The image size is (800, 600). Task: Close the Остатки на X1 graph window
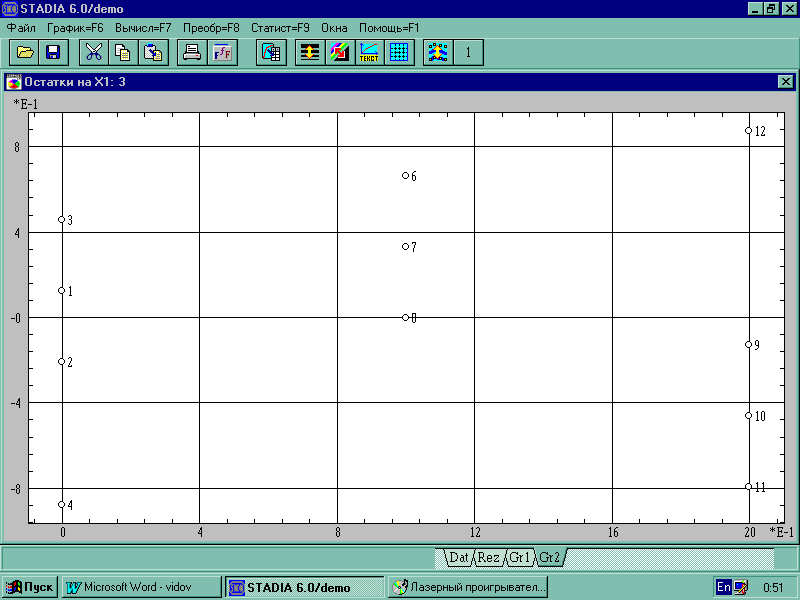click(786, 82)
